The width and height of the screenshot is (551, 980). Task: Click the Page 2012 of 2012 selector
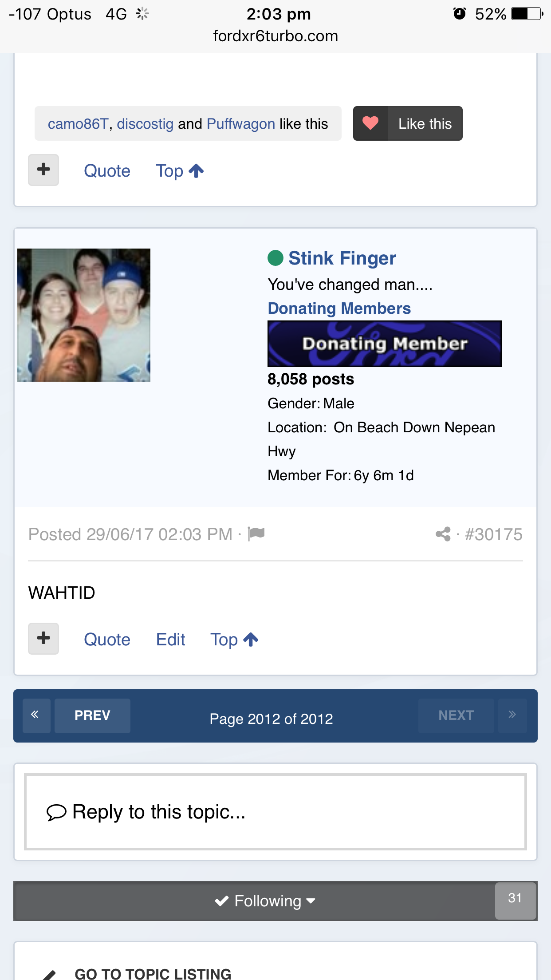click(x=271, y=719)
